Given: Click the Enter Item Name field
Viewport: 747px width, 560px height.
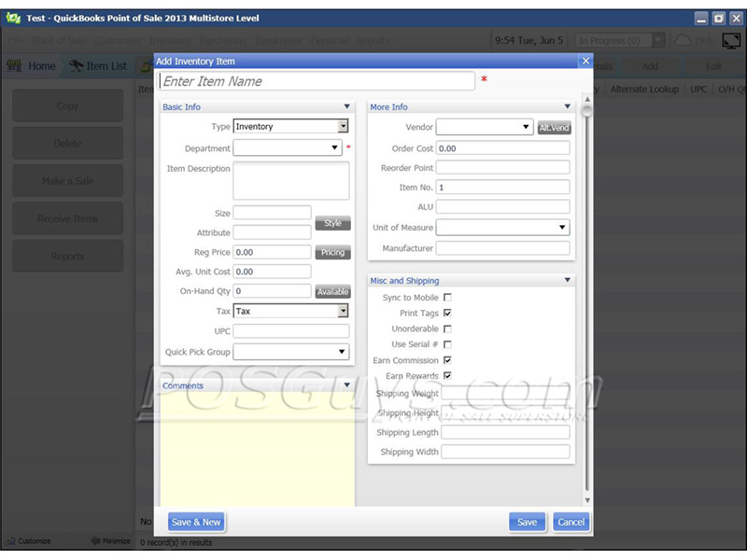Looking at the screenshot, I should click(x=317, y=81).
